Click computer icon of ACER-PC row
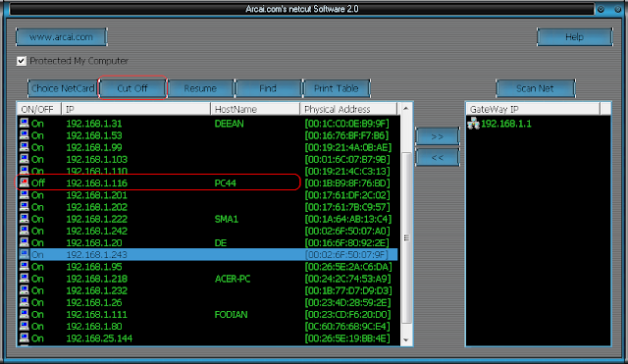The image size is (628, 364). tap(25, 279)
